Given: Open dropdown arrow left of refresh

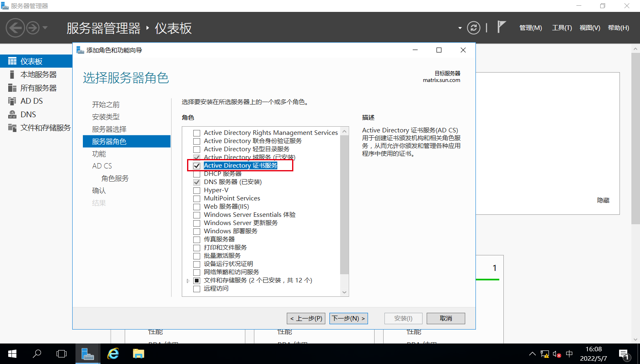Looking at the screenshot, I should click(x=460, y=28).
